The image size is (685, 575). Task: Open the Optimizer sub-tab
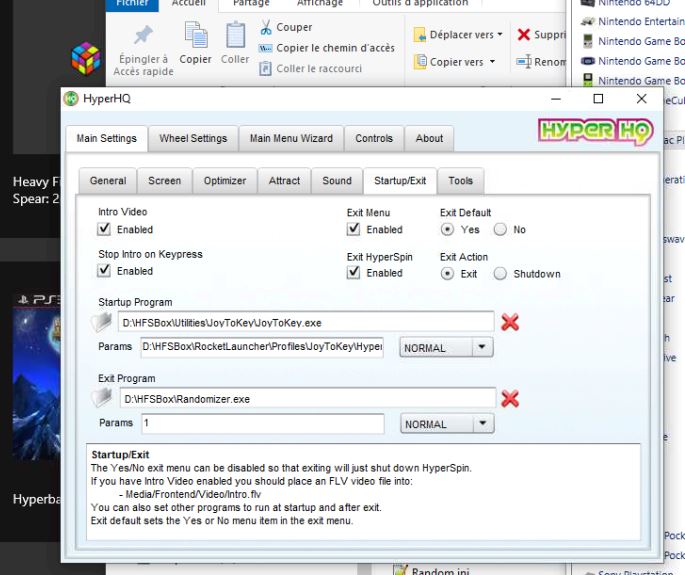click(225, 181)
